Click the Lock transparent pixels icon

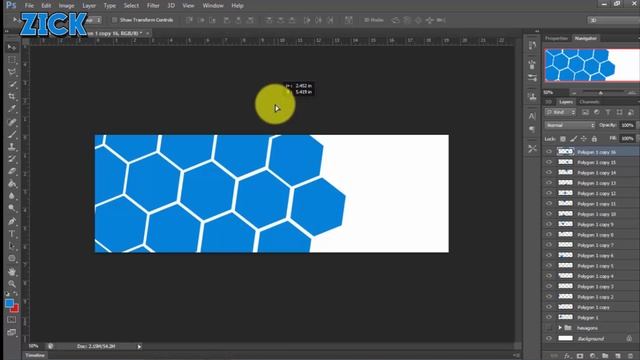click(563, 139)
